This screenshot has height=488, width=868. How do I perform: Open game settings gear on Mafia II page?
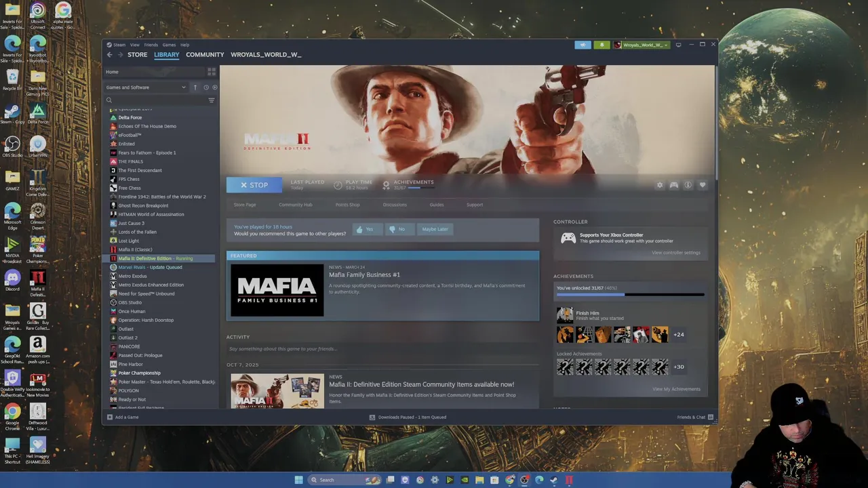tap(659, 185)
